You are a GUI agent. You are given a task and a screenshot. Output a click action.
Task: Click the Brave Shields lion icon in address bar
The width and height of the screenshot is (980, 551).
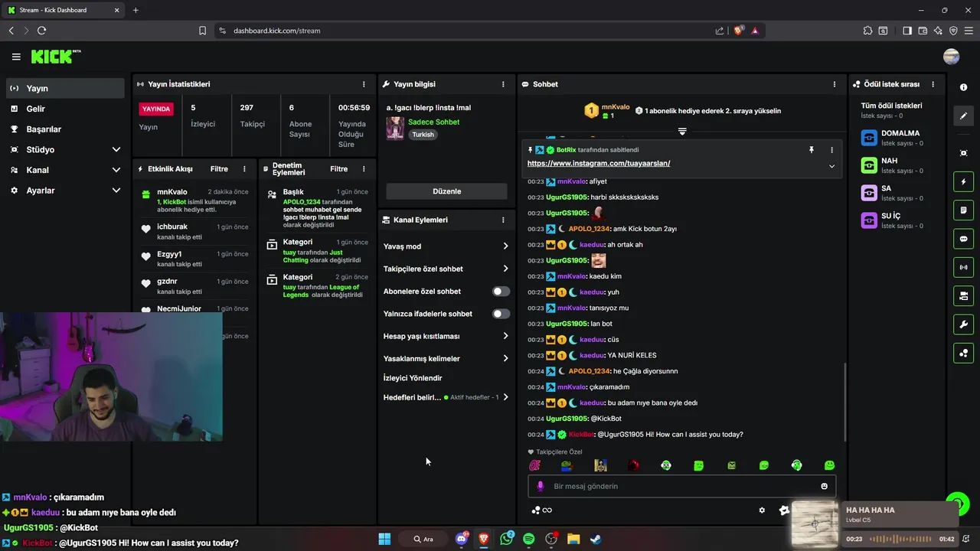coord(739,31)
